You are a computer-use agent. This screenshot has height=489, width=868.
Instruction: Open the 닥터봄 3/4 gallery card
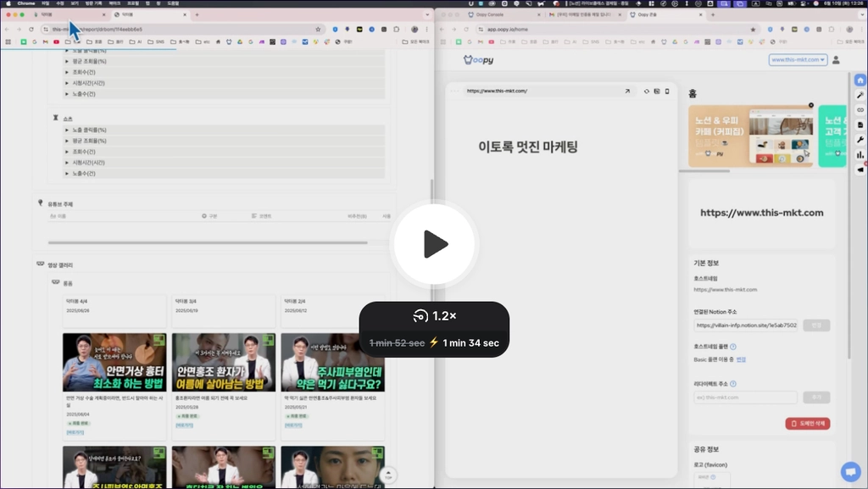coord(223,311)
